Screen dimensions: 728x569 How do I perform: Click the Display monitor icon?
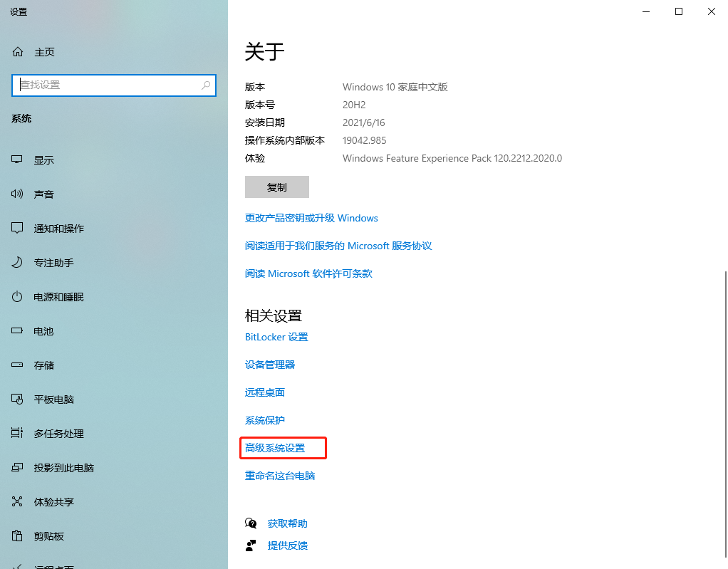[16, 160]
